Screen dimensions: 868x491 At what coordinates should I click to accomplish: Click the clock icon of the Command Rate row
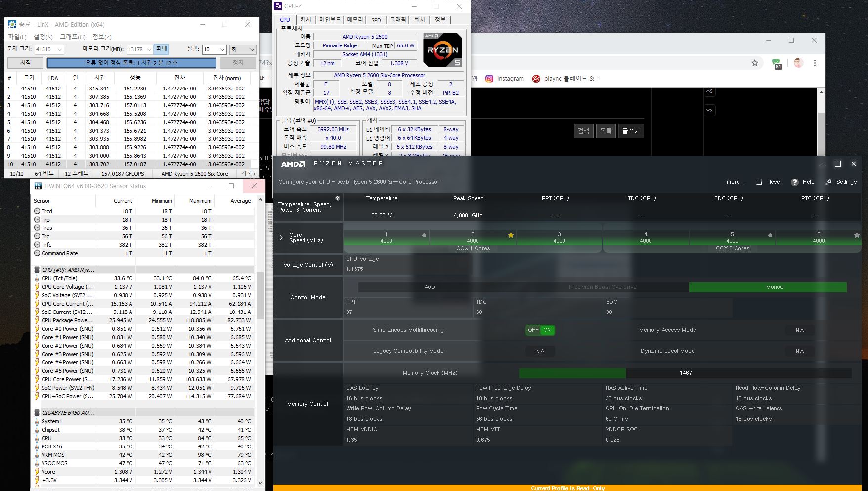tap(37, 253)
